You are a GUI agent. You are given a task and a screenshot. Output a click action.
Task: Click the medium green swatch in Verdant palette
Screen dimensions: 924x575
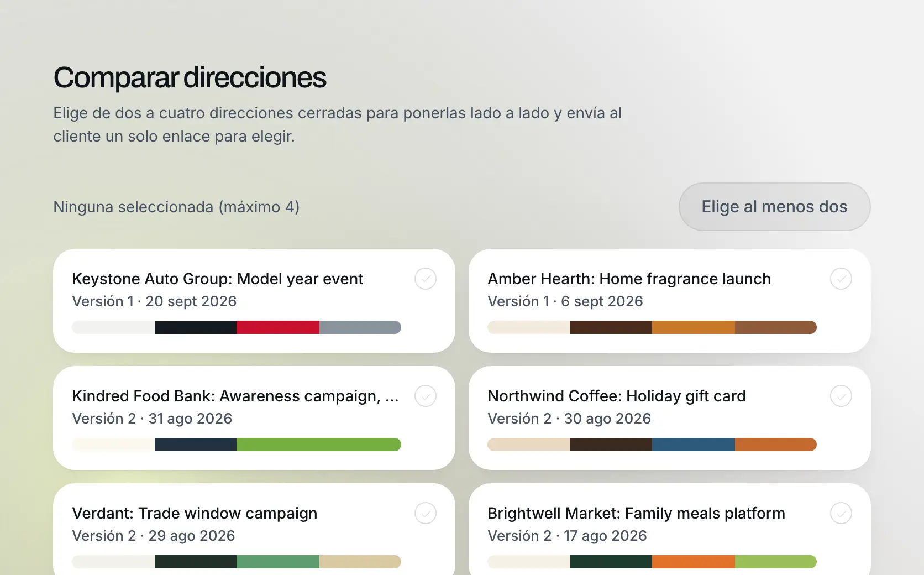click(x=278, y=562)
